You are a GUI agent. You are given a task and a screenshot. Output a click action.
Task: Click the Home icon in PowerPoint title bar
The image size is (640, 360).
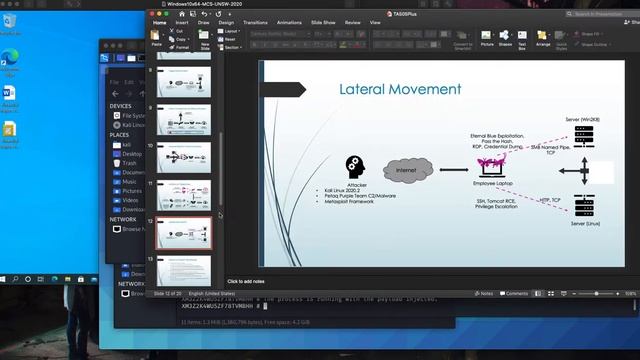point(182,14)
